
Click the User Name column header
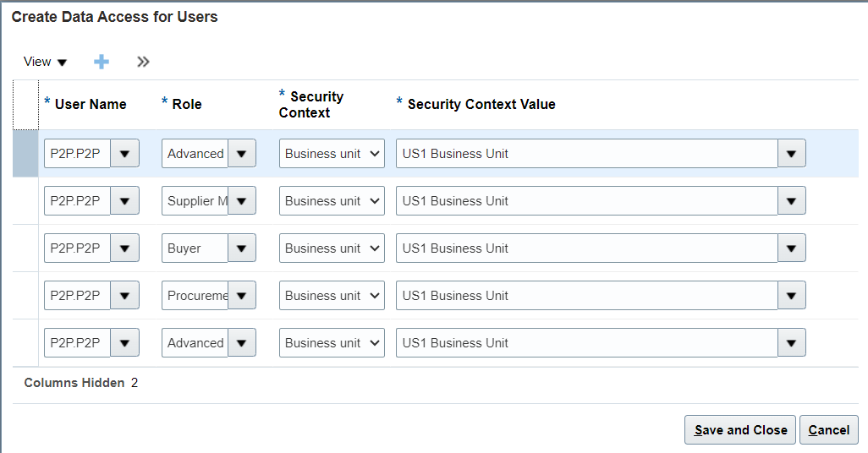pos(91,104)
